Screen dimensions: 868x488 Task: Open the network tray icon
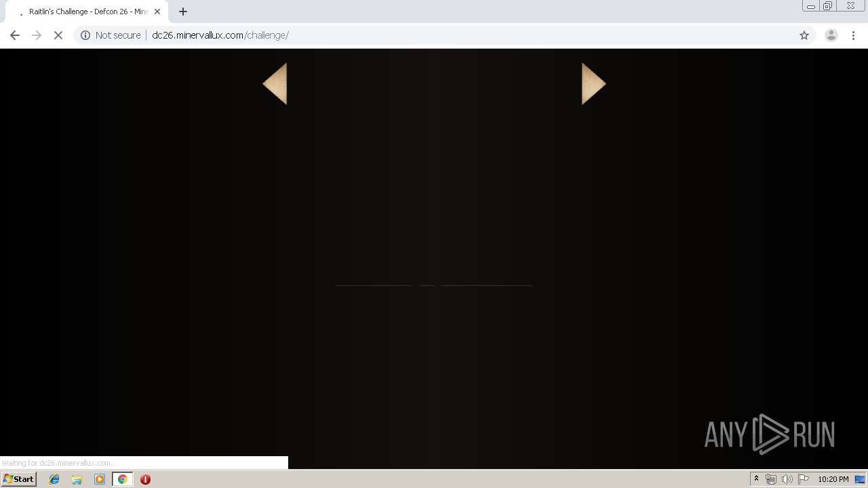pos(771,479)
